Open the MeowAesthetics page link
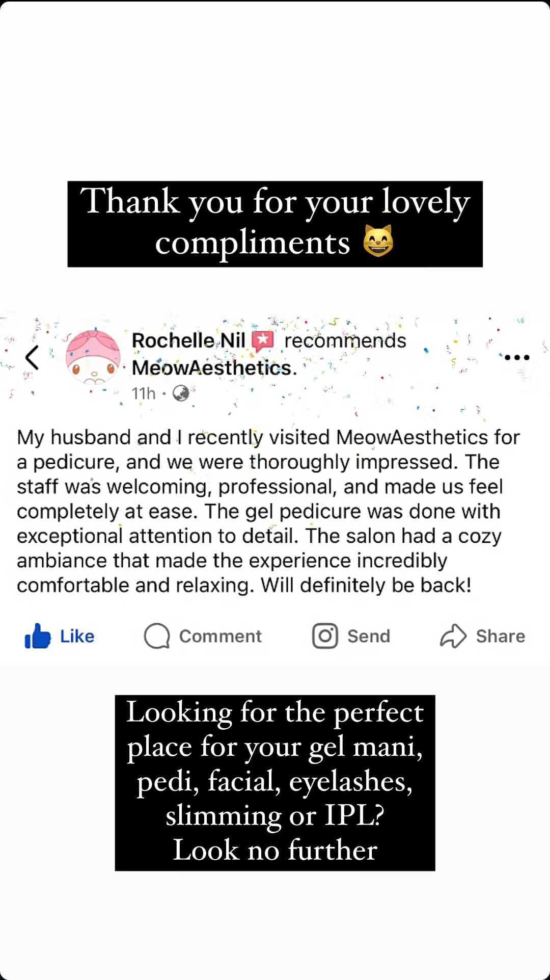The image size is (550, 980). coord(214,368)
